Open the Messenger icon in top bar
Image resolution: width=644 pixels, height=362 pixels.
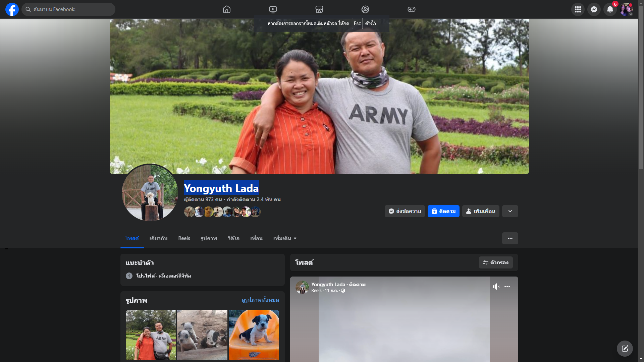[x=594, y=9]
